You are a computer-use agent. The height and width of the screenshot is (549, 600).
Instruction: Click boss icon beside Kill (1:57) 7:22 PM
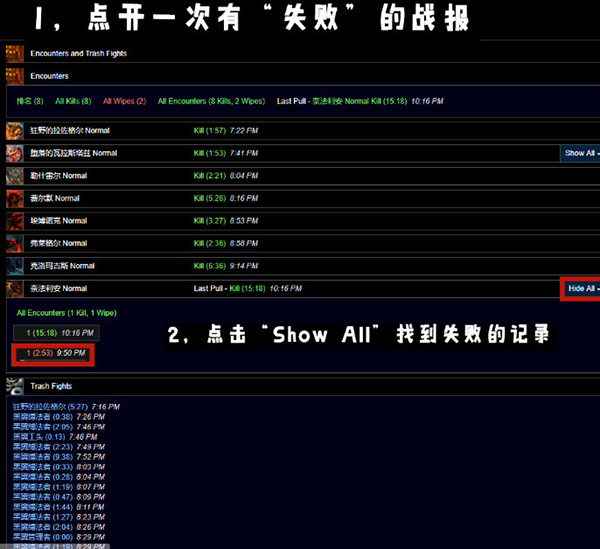pyautogui.click(x=14, y=131)
